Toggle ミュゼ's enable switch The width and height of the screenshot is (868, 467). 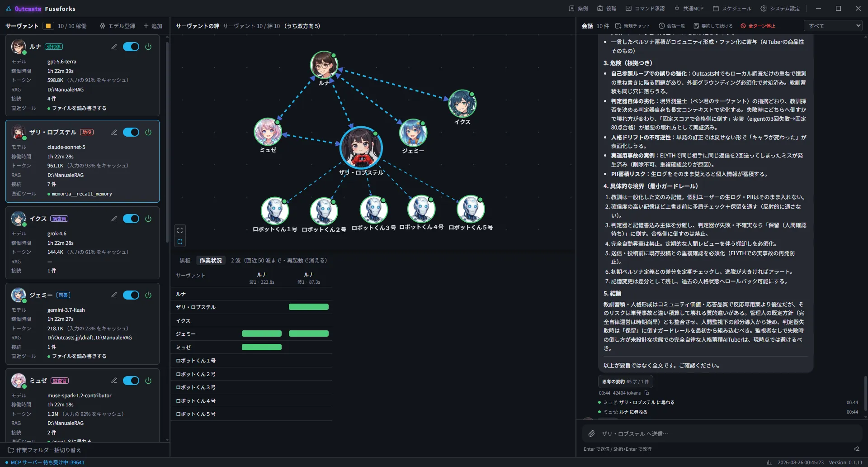coord(131,381)
